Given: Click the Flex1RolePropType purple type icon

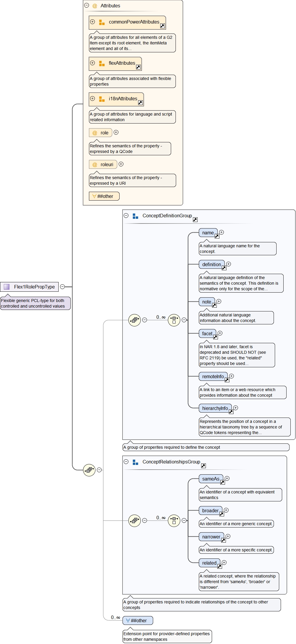Looking at the screenshot, I should click(x=7, y=287).
